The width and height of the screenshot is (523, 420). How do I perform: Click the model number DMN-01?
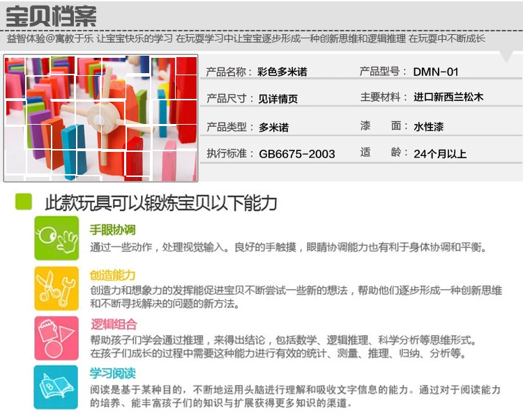436,72
